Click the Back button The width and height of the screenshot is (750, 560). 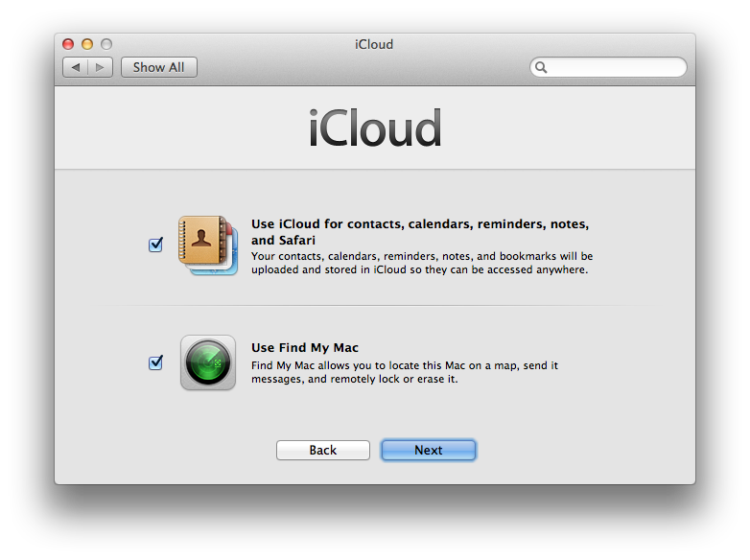pyautogui.click(x=323, y=450)
